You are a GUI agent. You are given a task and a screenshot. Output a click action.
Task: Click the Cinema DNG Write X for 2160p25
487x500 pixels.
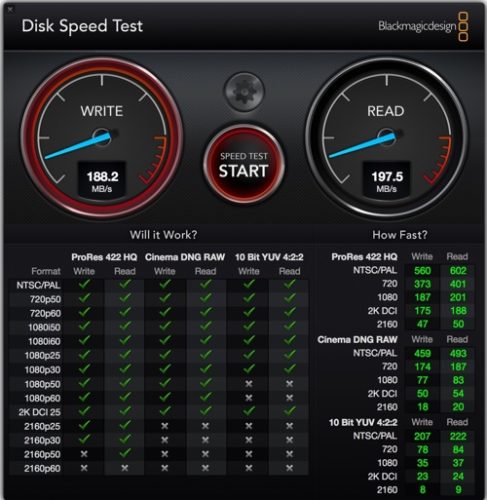pos(165,426)
